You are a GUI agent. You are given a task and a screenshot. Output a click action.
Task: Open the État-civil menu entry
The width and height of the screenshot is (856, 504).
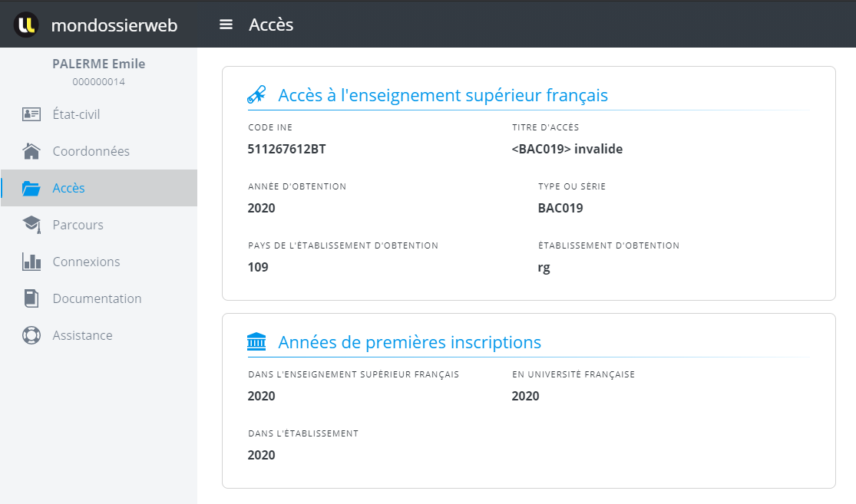pos(76,114)
